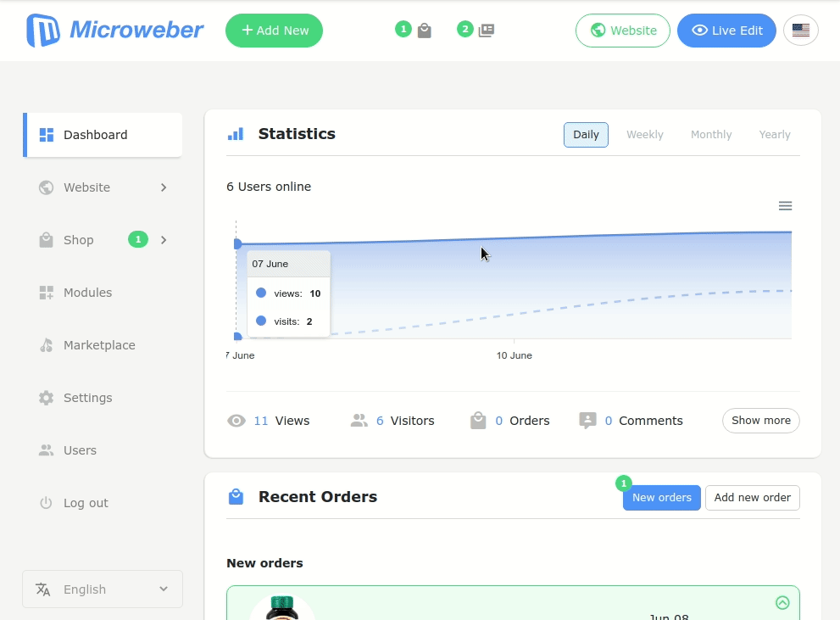Click the Modules icon in sidebar
The height and width of the screenshot is (620, 840).
click(46, 293)
